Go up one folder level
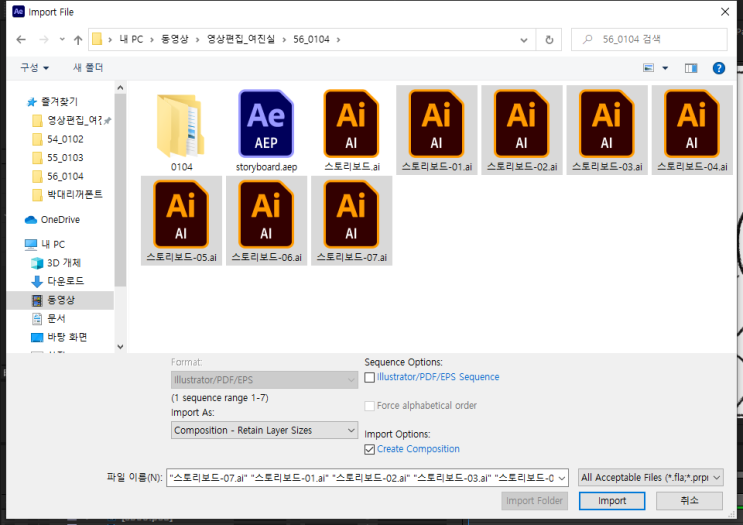 click(78, 40)
